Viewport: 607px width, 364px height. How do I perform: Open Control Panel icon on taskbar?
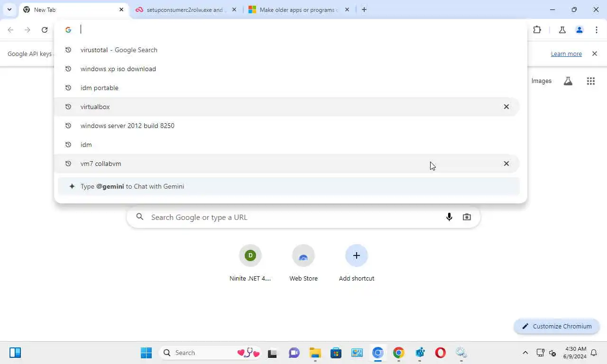[x=357, y=353]
